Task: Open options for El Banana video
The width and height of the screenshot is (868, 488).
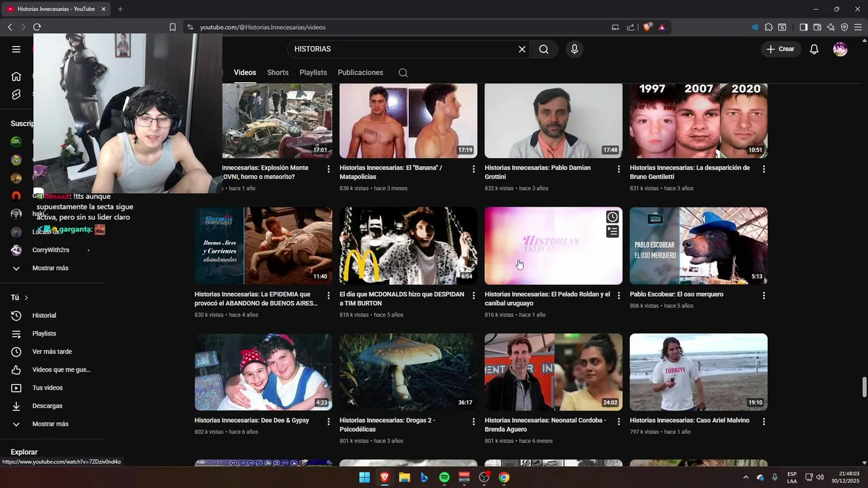Action: click(x=474, y=169)
